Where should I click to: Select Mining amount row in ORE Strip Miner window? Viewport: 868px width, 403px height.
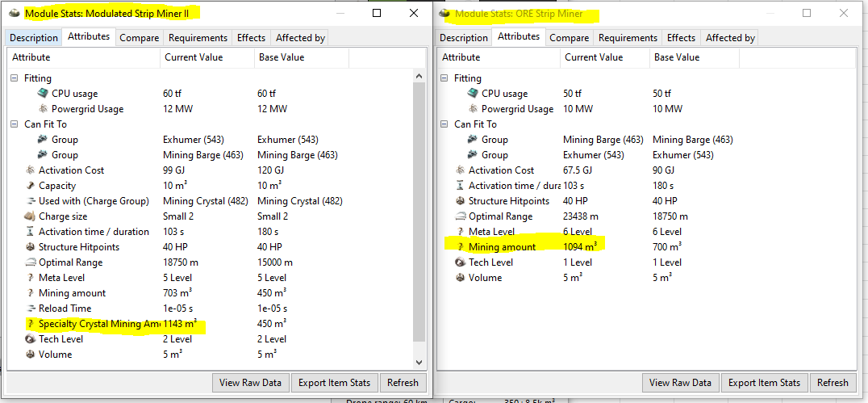coord(645,247)
